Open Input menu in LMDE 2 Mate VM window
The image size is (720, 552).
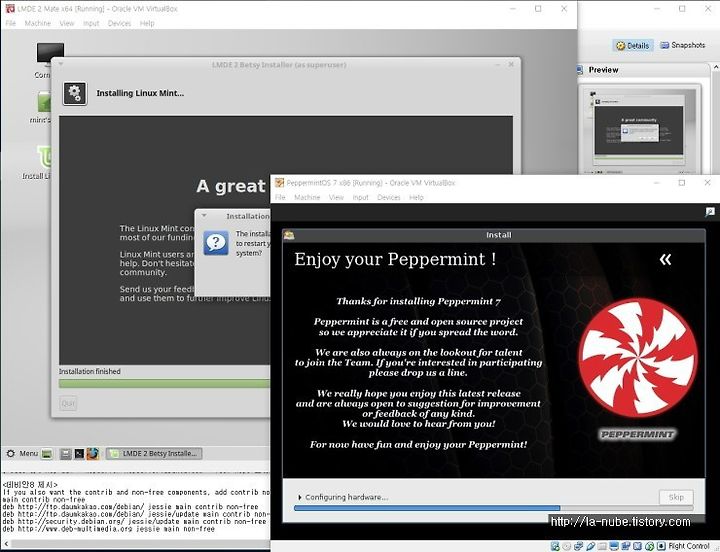click(91, 23)
